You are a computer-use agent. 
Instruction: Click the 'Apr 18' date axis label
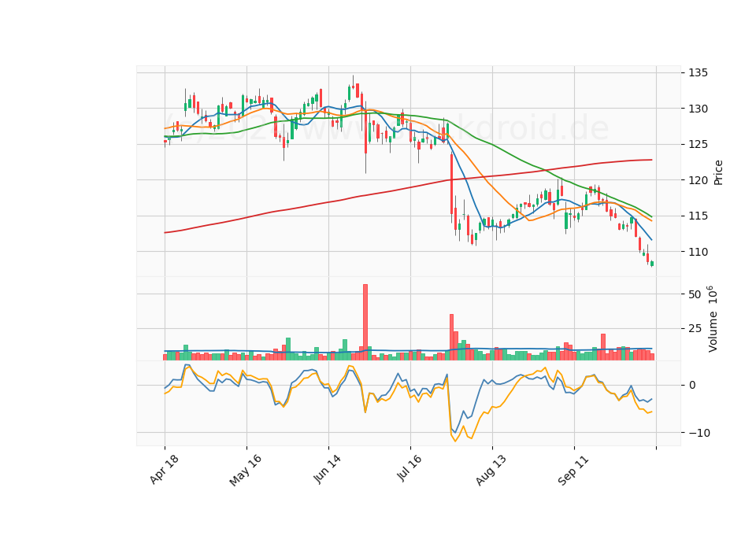tap(165, 469)
